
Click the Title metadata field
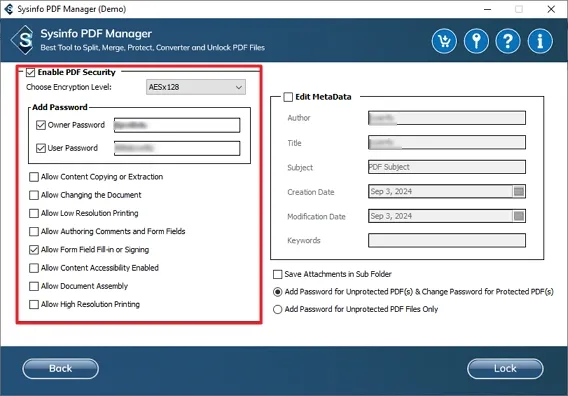point(447,142)
